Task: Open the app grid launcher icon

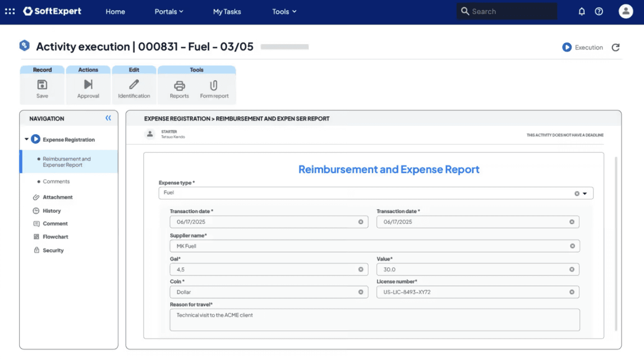Action: pyautogui.click(x=10, y=11)
